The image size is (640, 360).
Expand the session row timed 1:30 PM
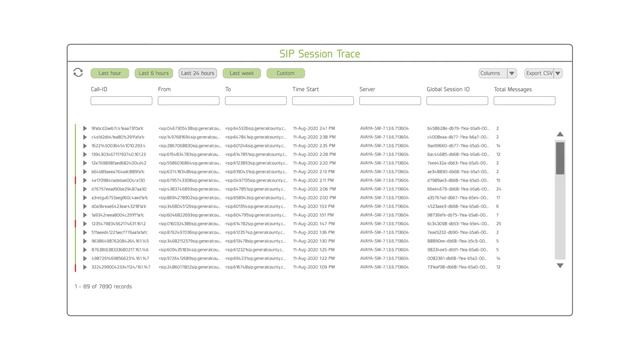click(85, 241)
